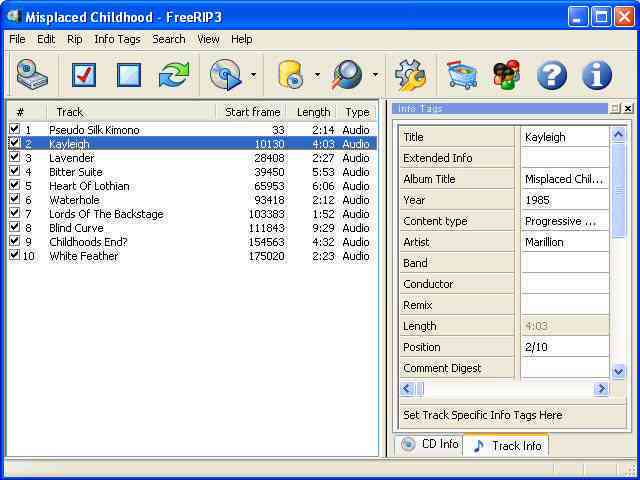Open settings gear and key icon
This screenshot has height=480, width=640.
410,75
